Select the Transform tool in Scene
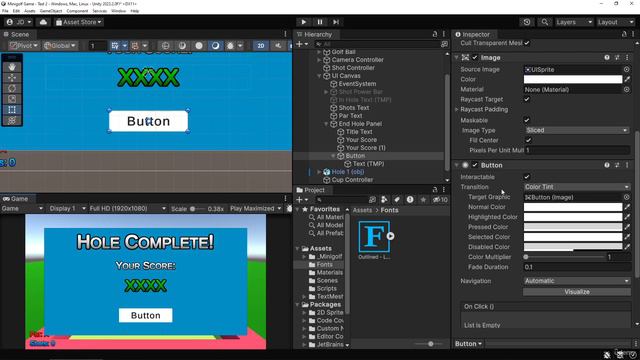 coord(12,120)
